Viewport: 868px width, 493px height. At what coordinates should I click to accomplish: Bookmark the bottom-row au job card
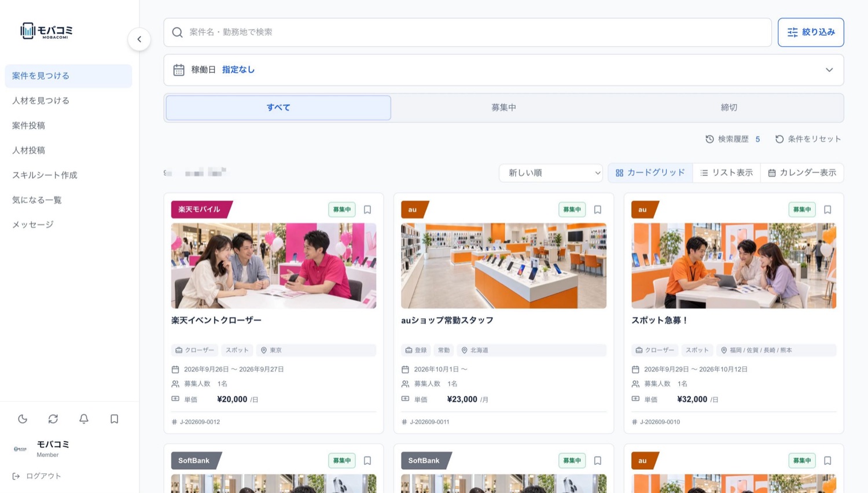(827, 461)
